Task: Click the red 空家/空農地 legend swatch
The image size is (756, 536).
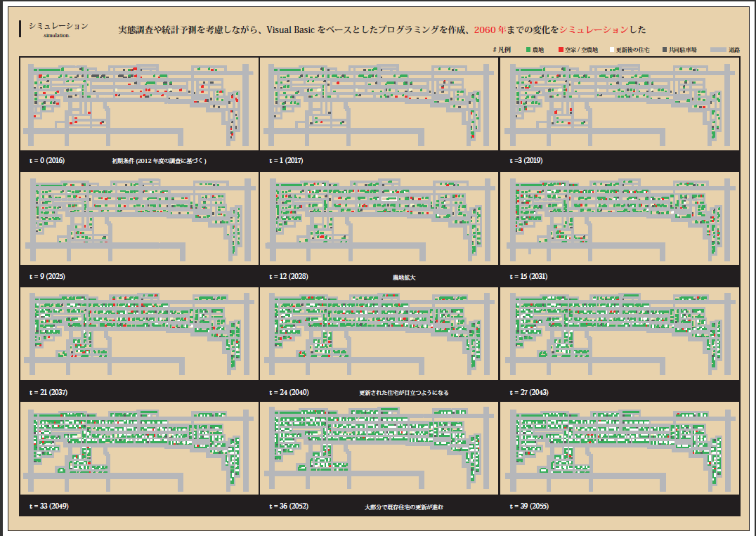Action: click(x=561, y=50)
